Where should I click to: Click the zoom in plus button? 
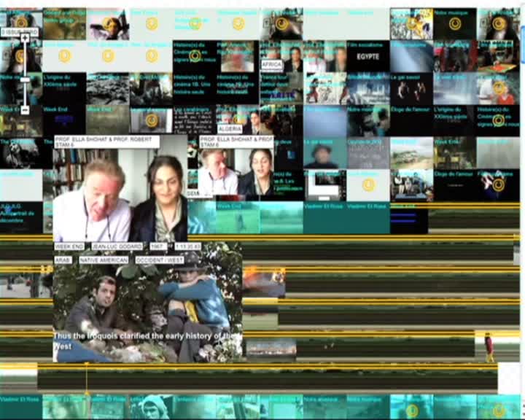(x=25, y=38)
